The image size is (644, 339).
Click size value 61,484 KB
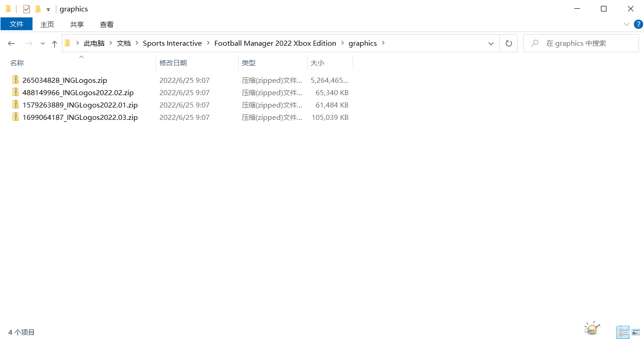332,105
